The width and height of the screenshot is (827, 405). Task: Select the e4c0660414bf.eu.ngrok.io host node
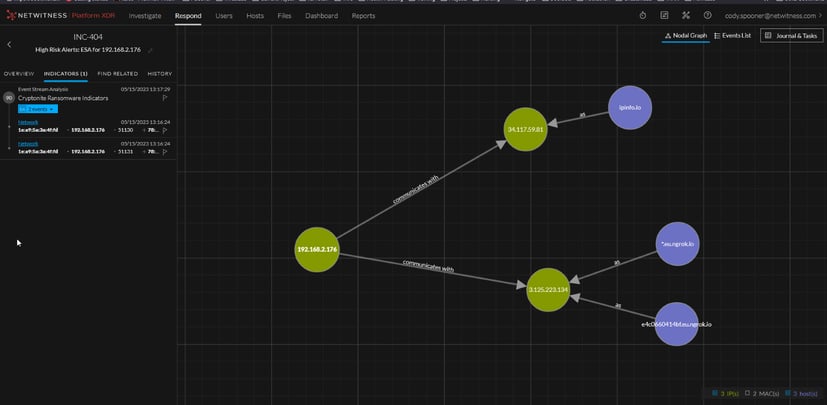click(x=676, y=324)
